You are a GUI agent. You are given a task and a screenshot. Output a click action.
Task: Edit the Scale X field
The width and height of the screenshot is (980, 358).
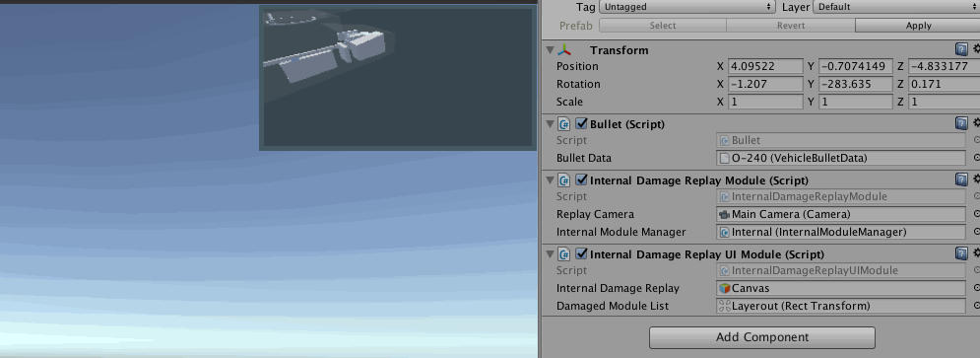(x=765, y=102)
